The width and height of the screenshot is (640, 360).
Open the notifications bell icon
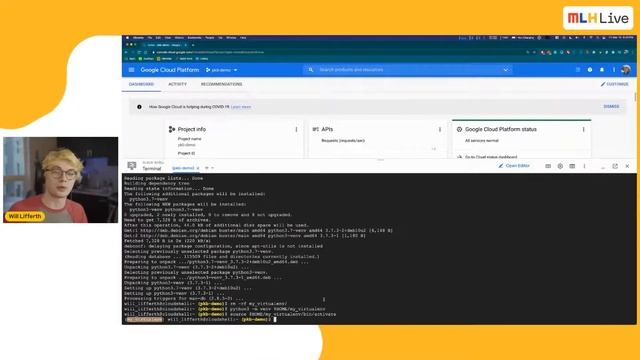click(602, 70)
